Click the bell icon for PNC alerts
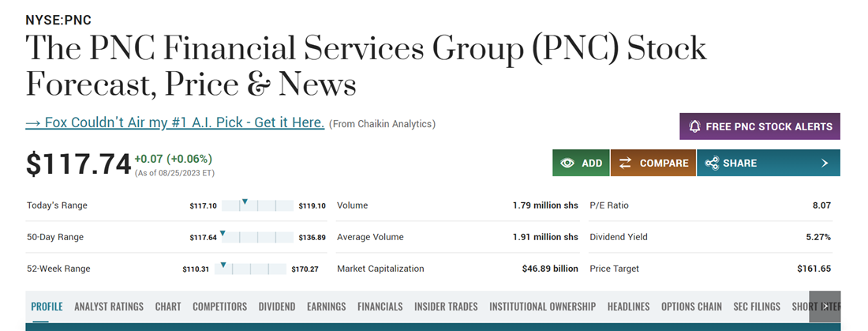The width and height of the screenshot is (868, 331). pyautogui.click(x=695, y=126)
